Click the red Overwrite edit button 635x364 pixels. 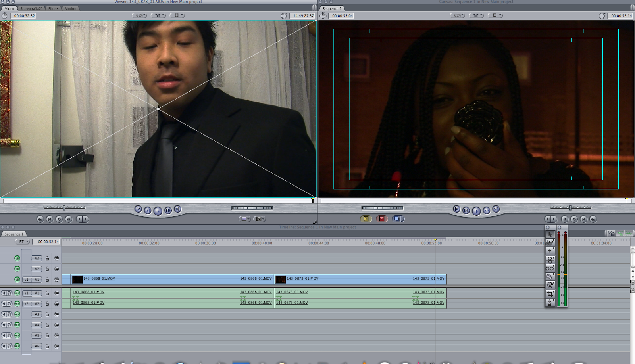pos(382,218)
